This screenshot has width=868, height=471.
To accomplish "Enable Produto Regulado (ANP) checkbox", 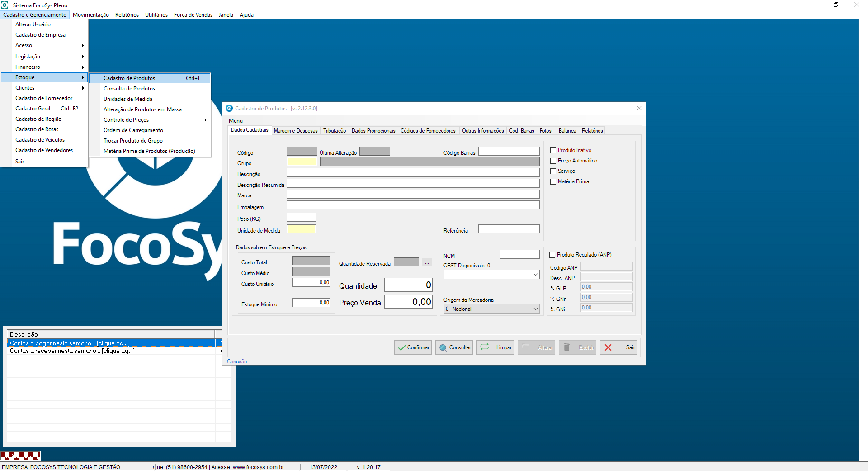I will tap(552, 255).
